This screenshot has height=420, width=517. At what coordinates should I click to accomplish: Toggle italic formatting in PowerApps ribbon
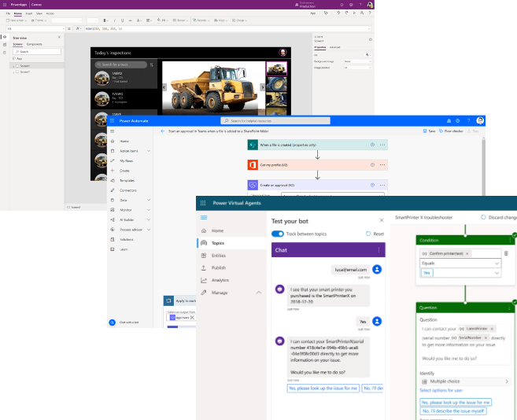[115, 20]
